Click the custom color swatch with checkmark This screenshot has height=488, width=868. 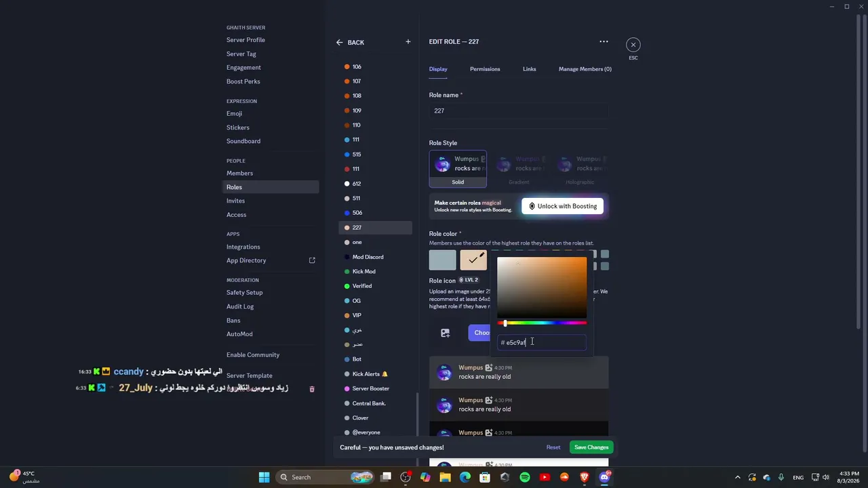click(473, 260)
